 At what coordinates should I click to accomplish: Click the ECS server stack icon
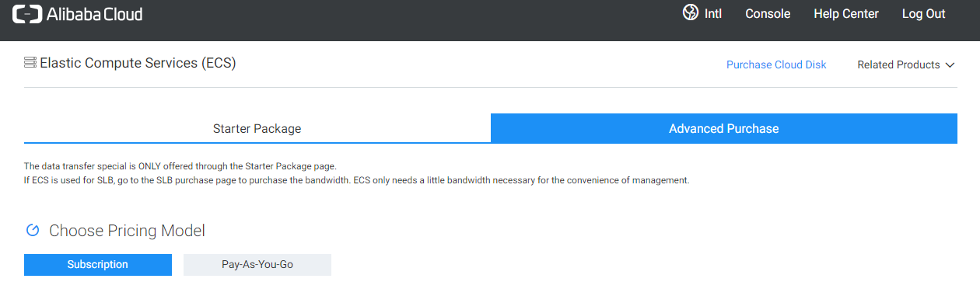coord(30,62)
